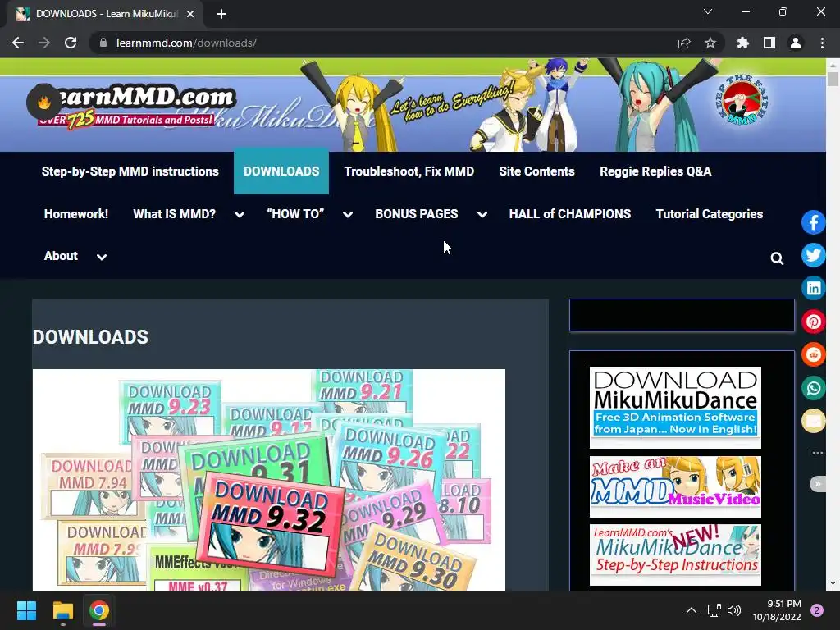
Task: Bookmark this page with star icon
Action: pos(710,43)
